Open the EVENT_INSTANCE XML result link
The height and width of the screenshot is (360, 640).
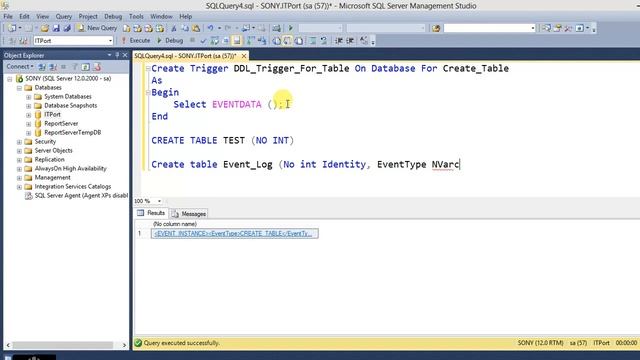[233, 233]
